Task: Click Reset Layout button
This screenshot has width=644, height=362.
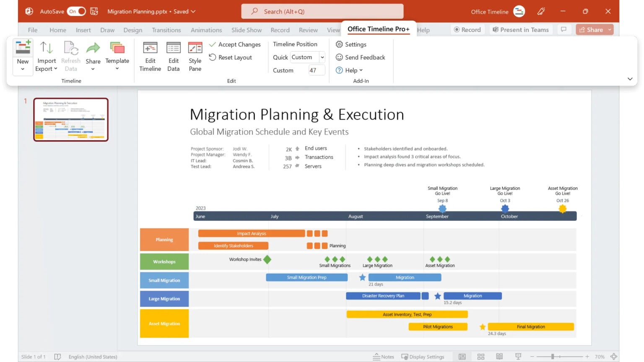Action: click(231, 57)
